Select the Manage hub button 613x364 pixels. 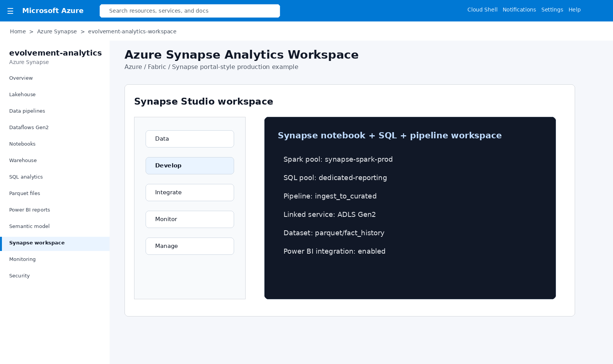pos(190,246)
